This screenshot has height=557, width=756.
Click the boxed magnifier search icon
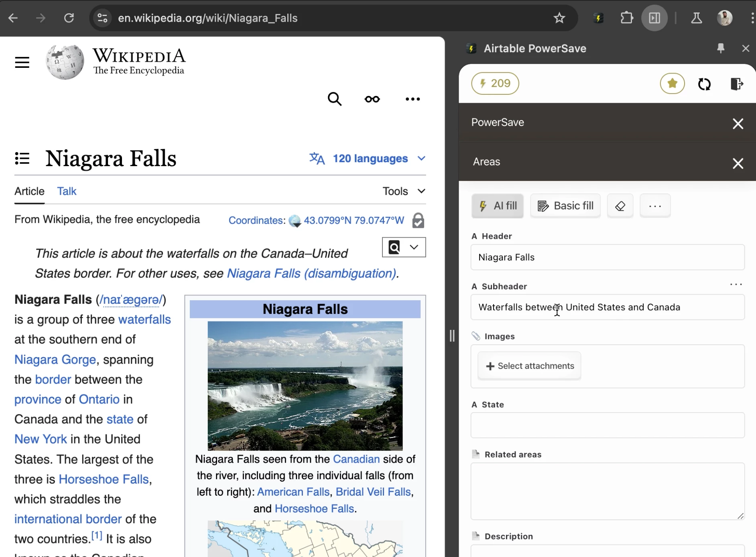pyautogui.click(x=394, y=247)
